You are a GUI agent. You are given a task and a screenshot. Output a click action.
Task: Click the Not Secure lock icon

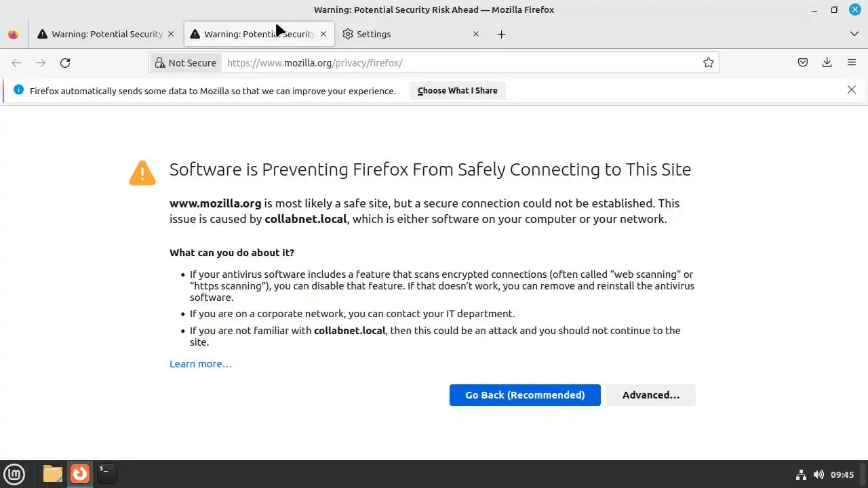tap(160, 63)
